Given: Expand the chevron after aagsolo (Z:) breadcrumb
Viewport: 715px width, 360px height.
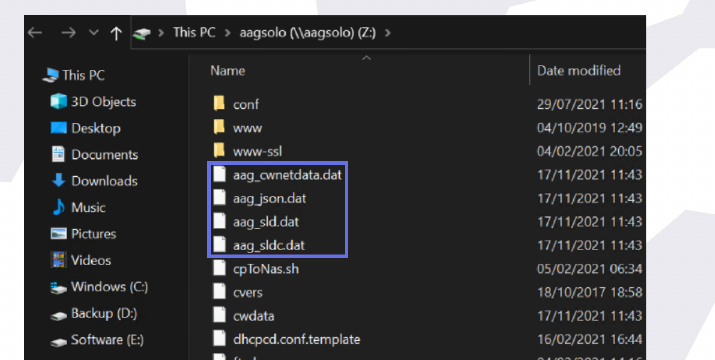Looking at the screenshot, I should click(x=388, y=33).
